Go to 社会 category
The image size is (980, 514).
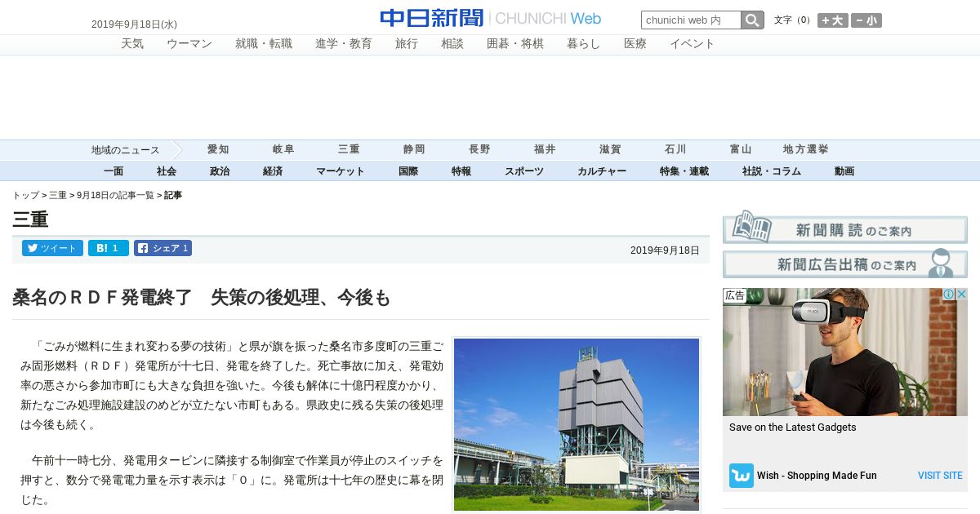click(167, 171)
